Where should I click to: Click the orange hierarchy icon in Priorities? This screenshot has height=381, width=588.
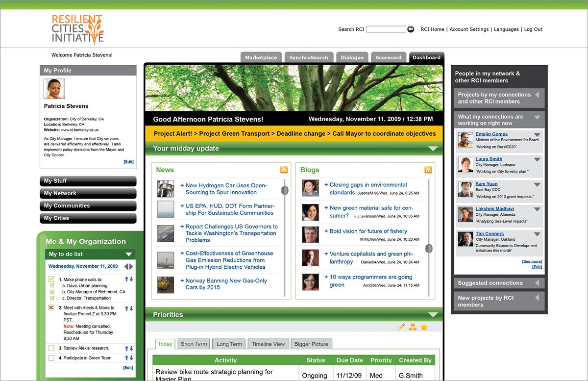(x=413, y=327)
